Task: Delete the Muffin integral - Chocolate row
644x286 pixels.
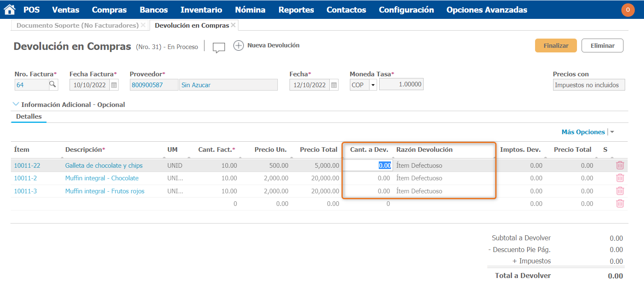Action: click(x=620, y=178)
